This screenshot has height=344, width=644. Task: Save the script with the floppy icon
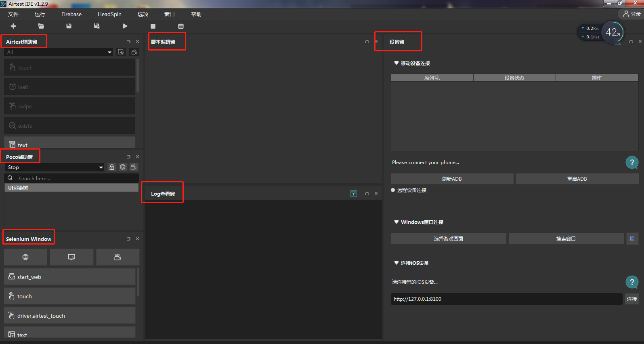(x=69, y=26)
